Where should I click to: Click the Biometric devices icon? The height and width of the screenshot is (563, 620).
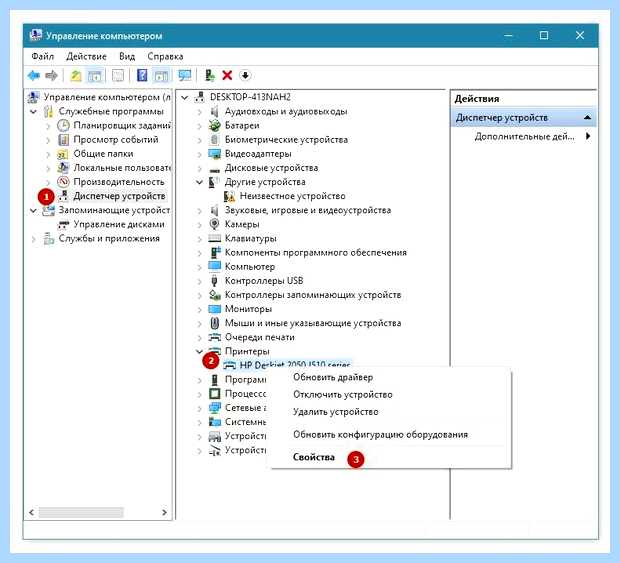tap(214, 140)
